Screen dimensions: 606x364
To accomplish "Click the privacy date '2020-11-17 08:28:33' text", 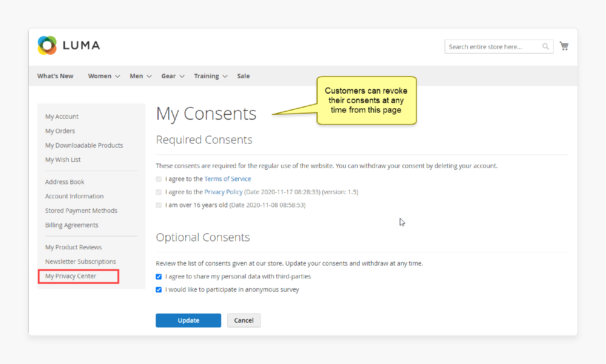I will pos(290,192).
